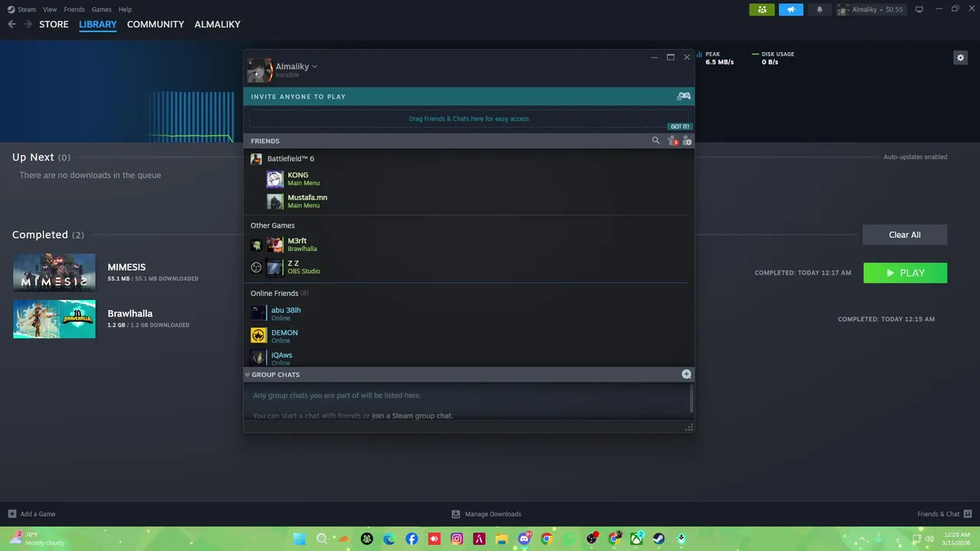Click the add a friend icon
Screen dimensions: 980x551
click(x=687, y=141)
